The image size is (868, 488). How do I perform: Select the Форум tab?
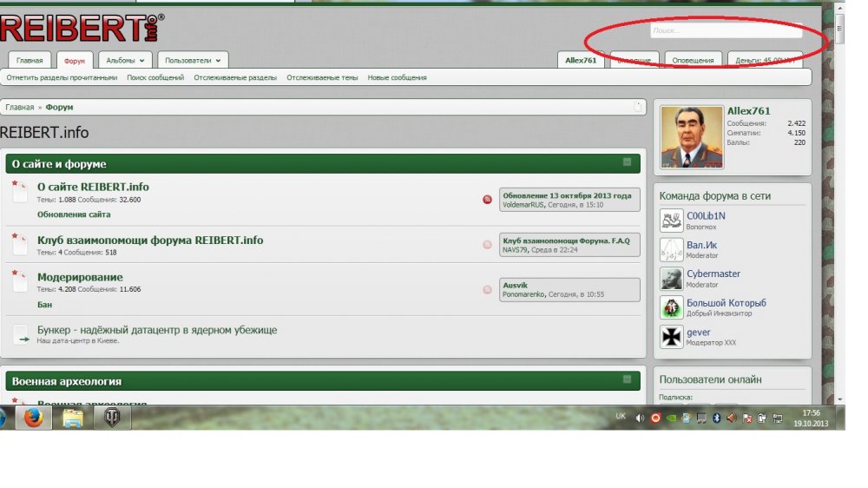tap(74, 61)
